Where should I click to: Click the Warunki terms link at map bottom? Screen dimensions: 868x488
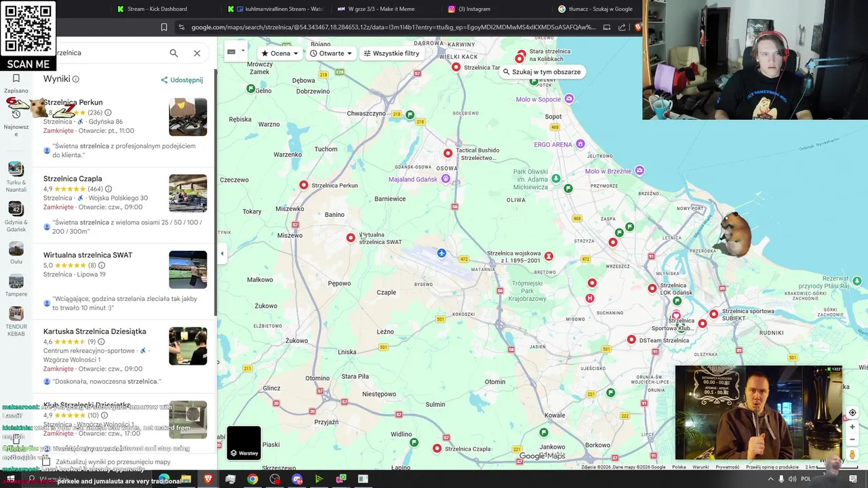701,467
